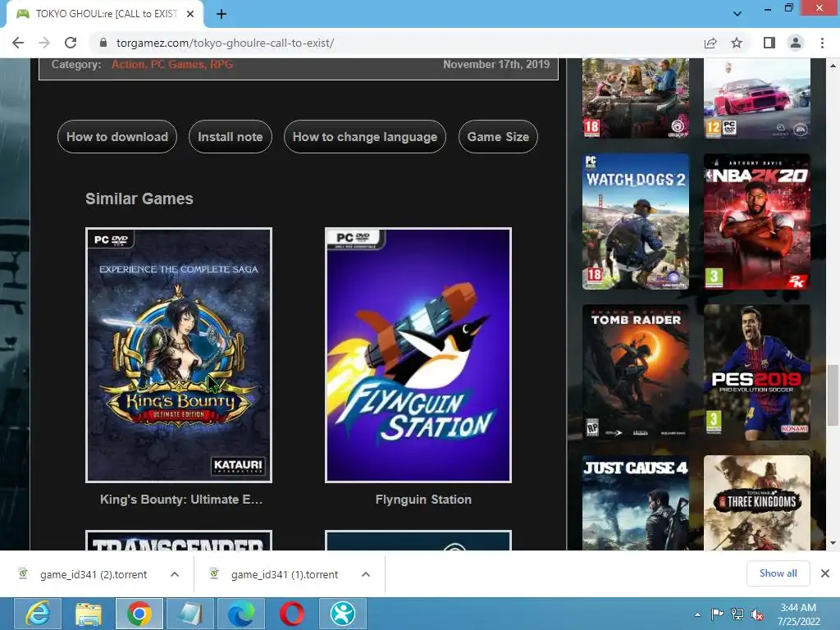The height and width of the screenshot is (630, 840).
Task: Open the Just Cause 4 cover
Action: (636, 503)
